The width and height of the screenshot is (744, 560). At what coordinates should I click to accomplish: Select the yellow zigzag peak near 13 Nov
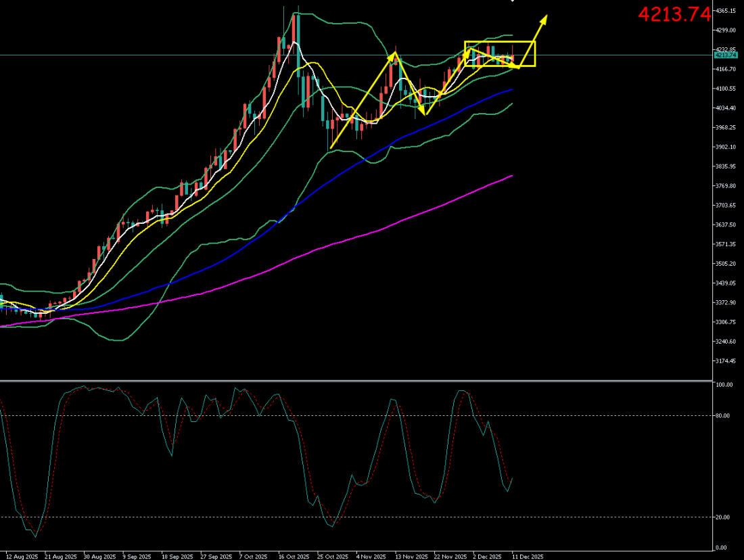tap(394, 54)
